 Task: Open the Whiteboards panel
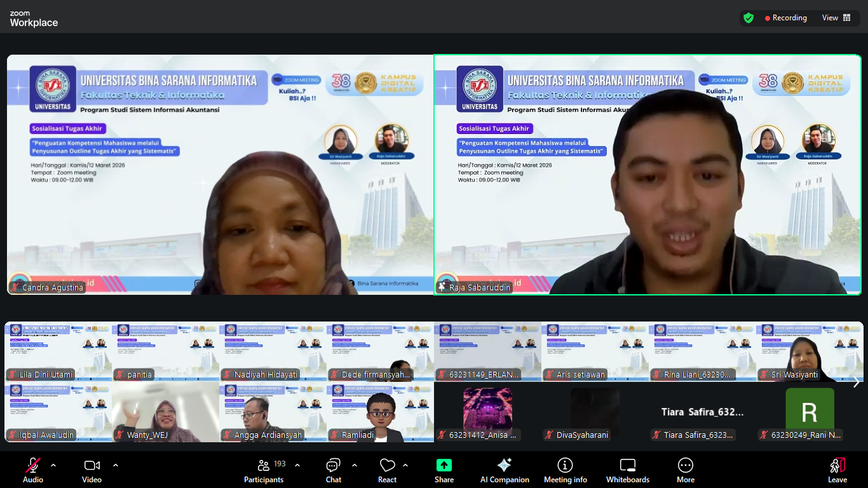(x=627, y=469)
